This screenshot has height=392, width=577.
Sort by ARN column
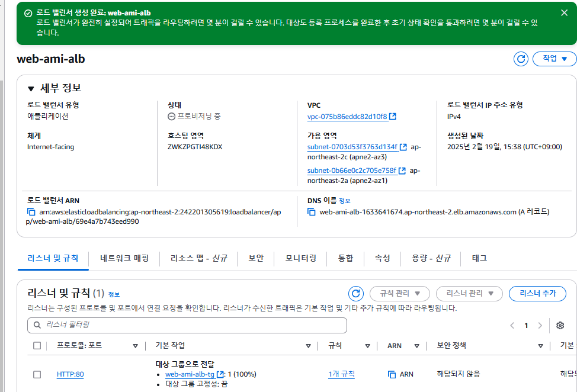point(416,346)
